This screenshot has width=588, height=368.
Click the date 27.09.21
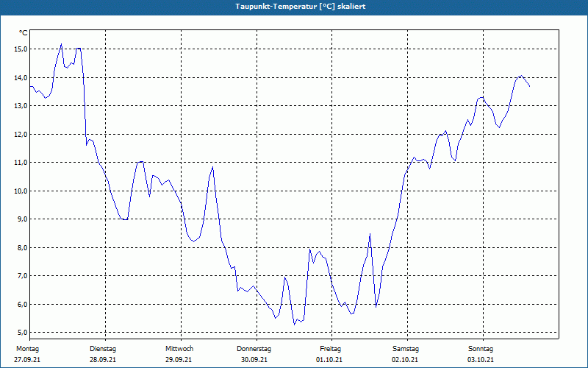click(x=27, y=360)
